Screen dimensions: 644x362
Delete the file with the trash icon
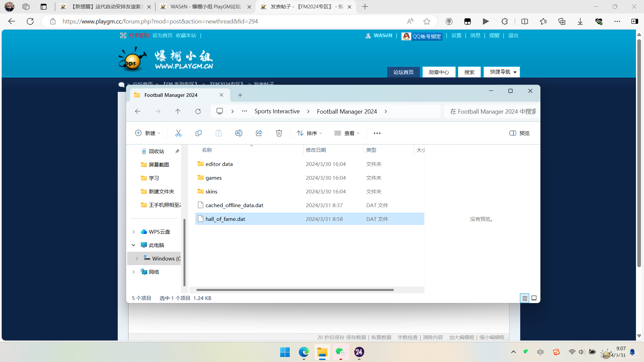coord(279,133)
